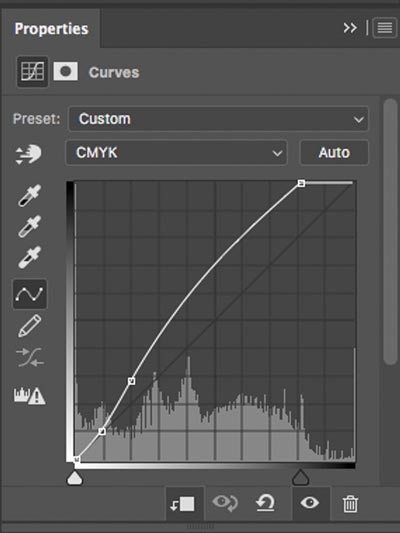Pick the black point eyedropper

(30, 195)
